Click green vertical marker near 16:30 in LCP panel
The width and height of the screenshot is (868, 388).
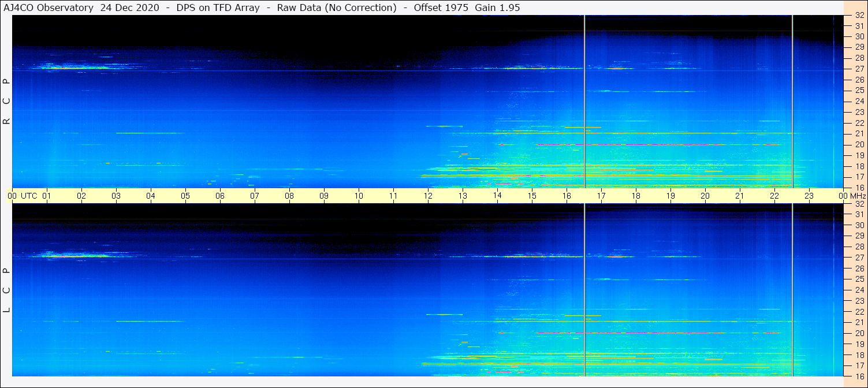coord(584,290)
